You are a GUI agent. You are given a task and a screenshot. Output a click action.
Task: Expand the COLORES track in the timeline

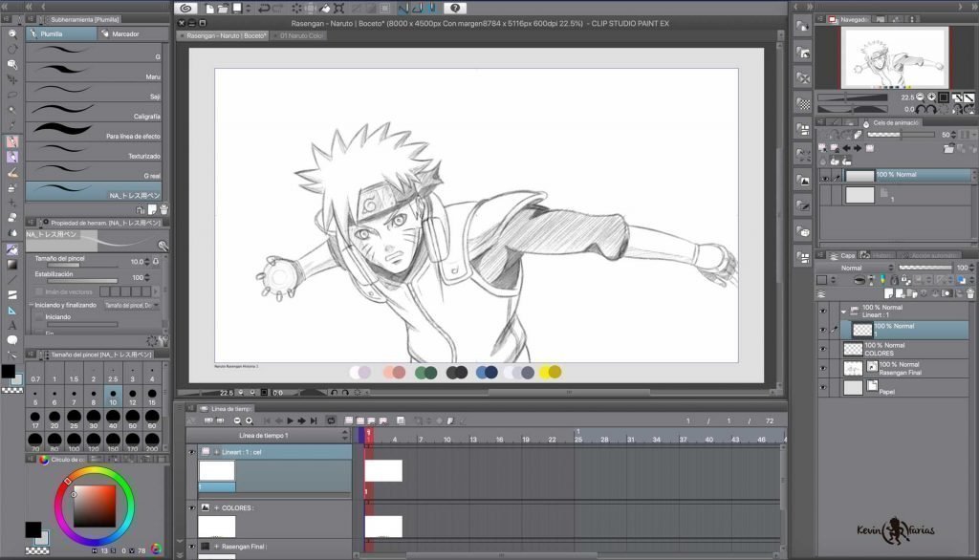pos(217,508)
